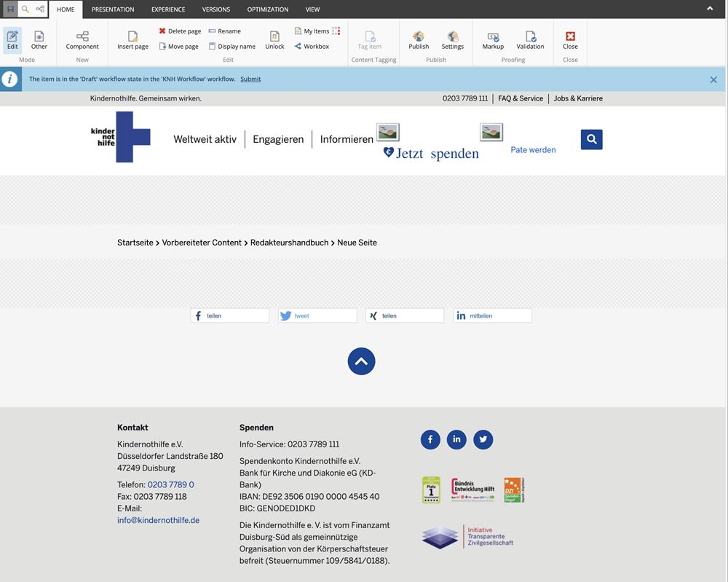The height and width of the screenshot is (582, 728).
Task: Select Edit mode in the ribbon
Action: click(x=12, y=39)
